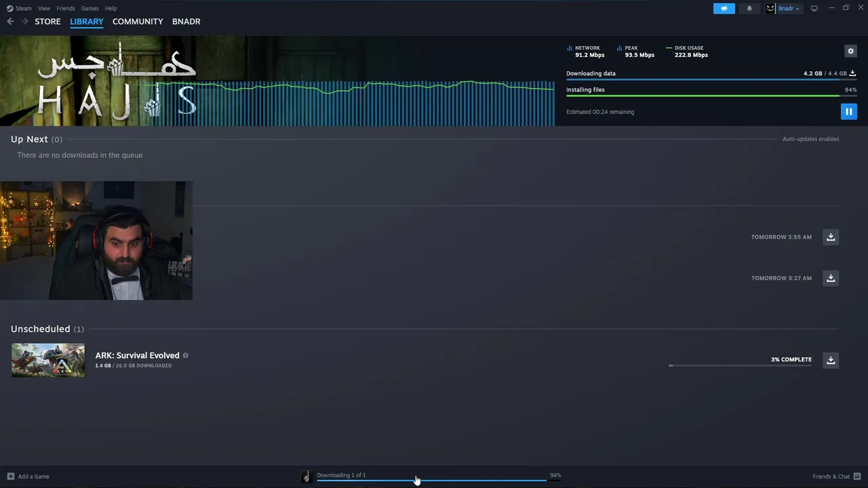
Task: Click the Downloading 1 of 1 status
Action: point(341,475)
